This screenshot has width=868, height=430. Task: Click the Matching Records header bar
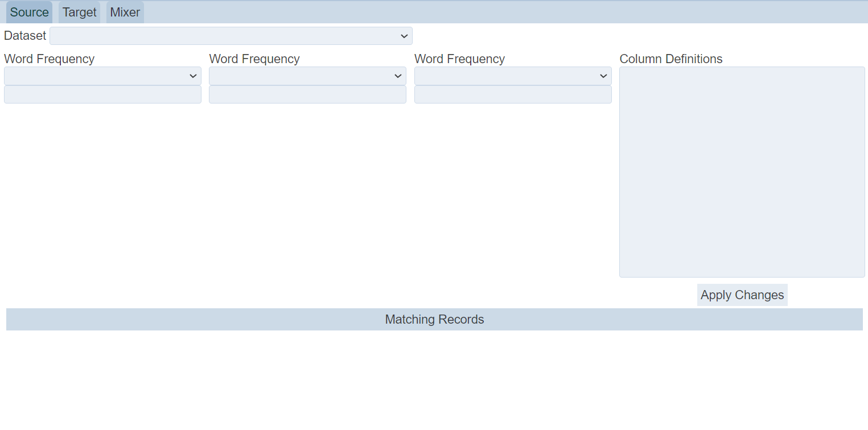[x=434, y=320]
